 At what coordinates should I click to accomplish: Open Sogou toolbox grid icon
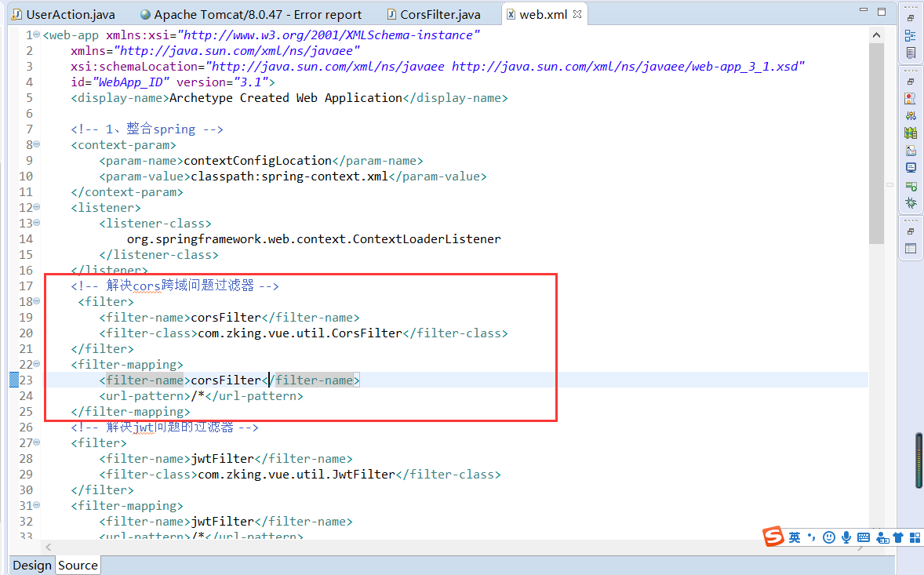(915, 537)
